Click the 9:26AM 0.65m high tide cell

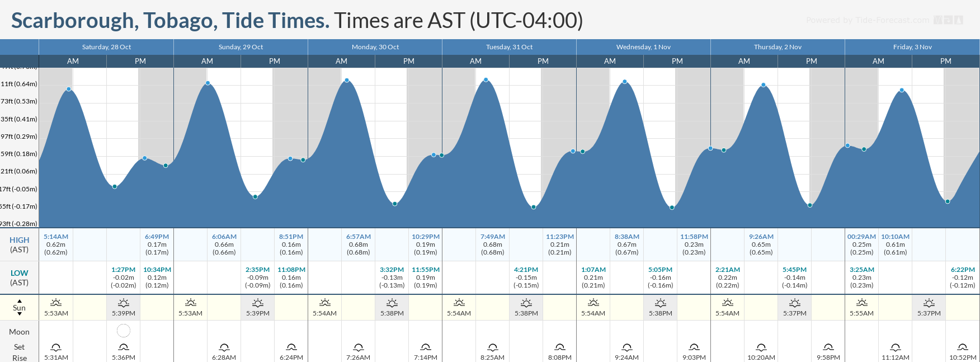761,245
